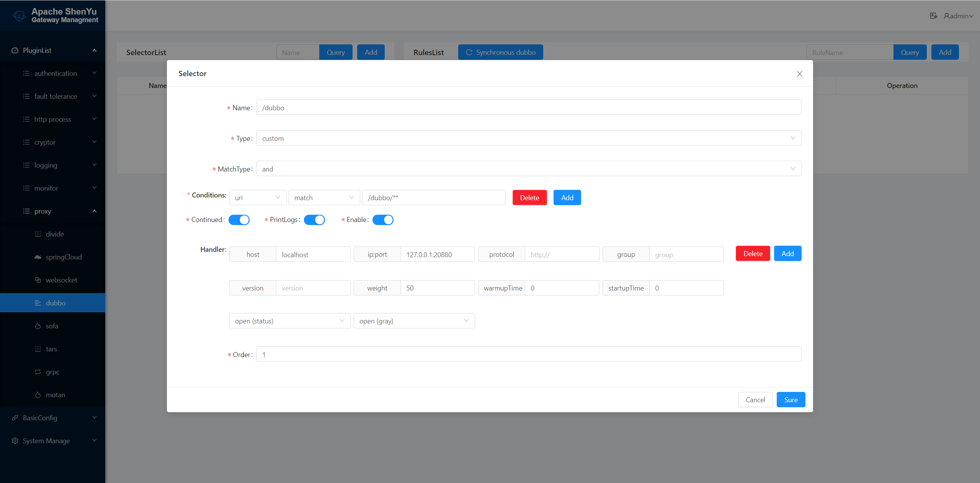Click the divide plugin entry
This screenshot has height=483, width=980.
(x=54, y=234)
